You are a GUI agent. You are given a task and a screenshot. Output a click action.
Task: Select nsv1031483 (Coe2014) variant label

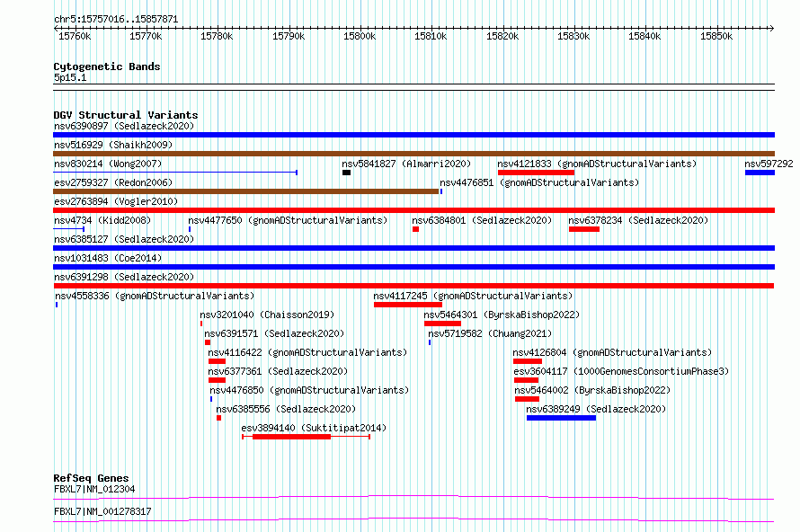click(108, 258)
